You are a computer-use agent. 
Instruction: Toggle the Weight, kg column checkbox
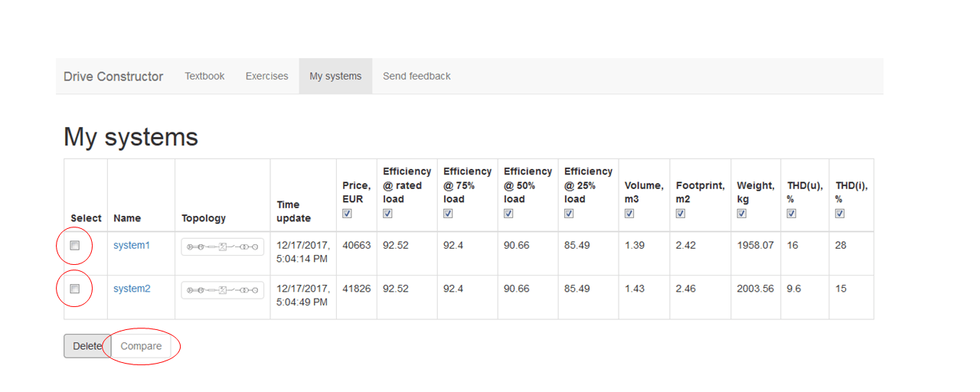[742, 214]
